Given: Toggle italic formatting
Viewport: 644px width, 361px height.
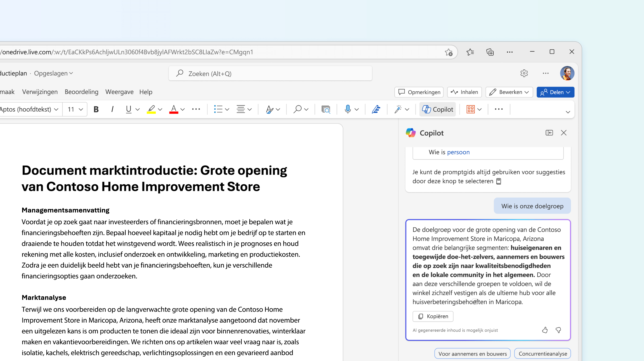Looking at the screenshot, I should pos(112,109).
